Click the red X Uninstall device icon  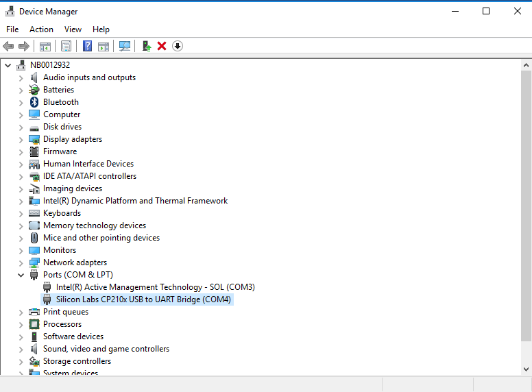click(x=162, y=46)
